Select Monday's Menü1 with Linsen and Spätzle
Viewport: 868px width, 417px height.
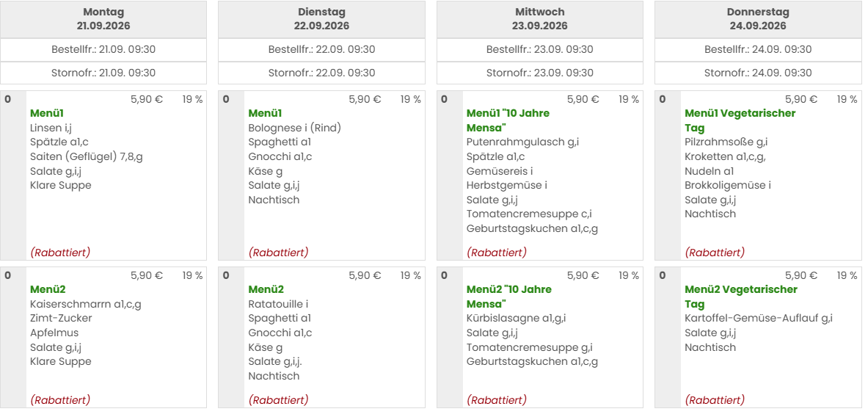tap(103, 175)
